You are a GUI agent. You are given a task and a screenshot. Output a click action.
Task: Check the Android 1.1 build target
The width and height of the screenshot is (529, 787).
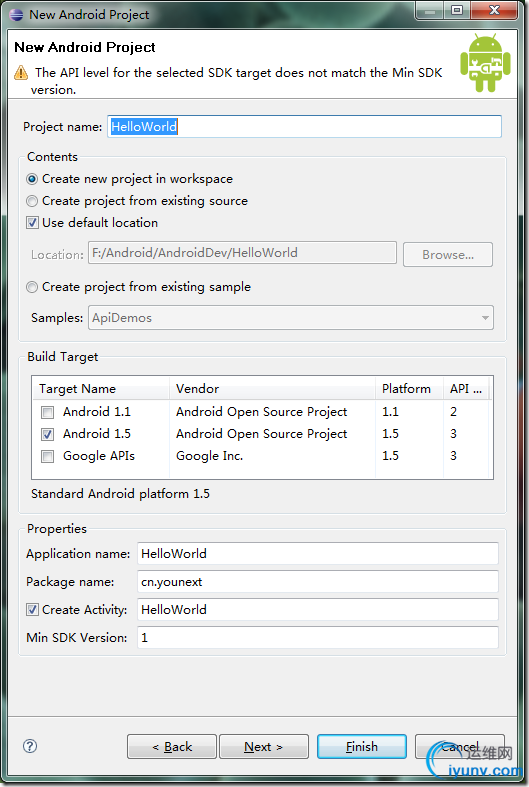tap(48, 413)
